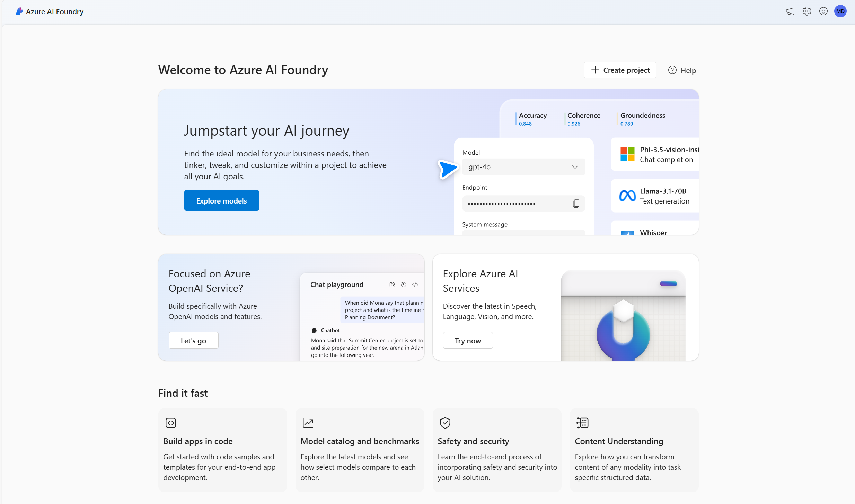Screen dimensions: 855x504
Task: Click the copy endpoint icon
Action: pyautogui.click(x=576, y=204)
